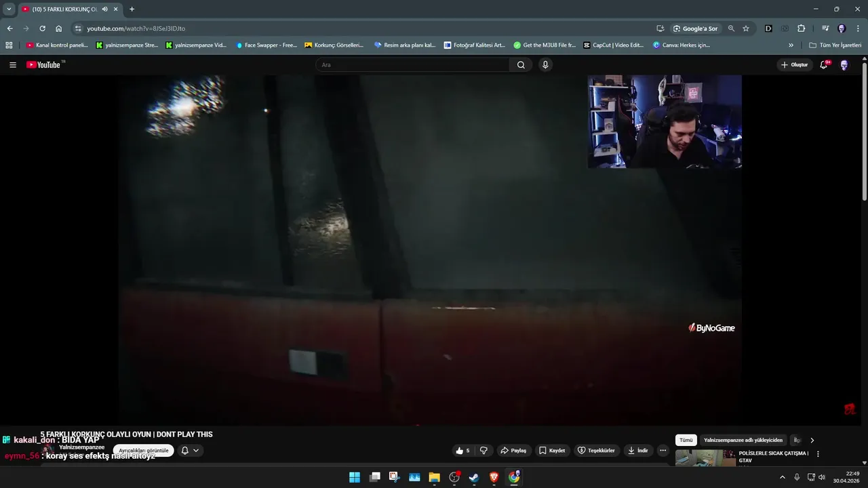Click the Paylaş share button
The width and height of the screenshot is (868, 488).
pos(513,451)
